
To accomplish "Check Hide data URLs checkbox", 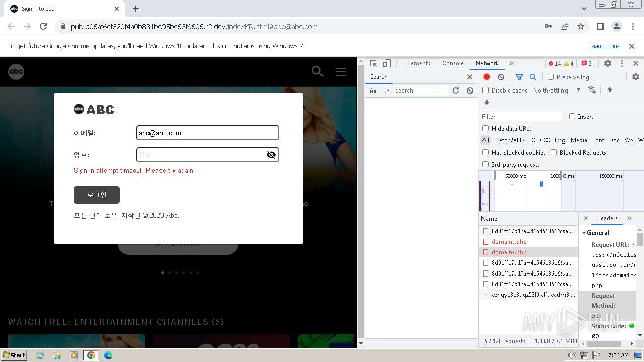I will (486, 128).
